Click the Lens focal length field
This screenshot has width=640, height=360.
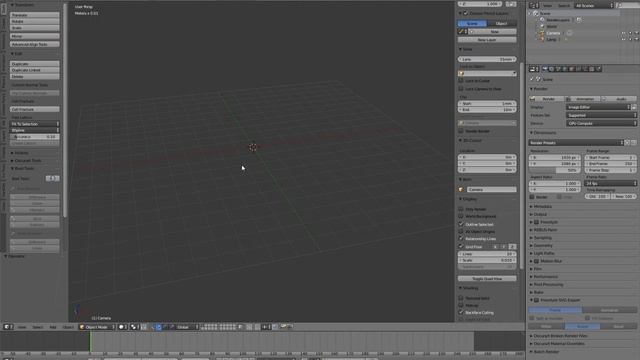487,60
